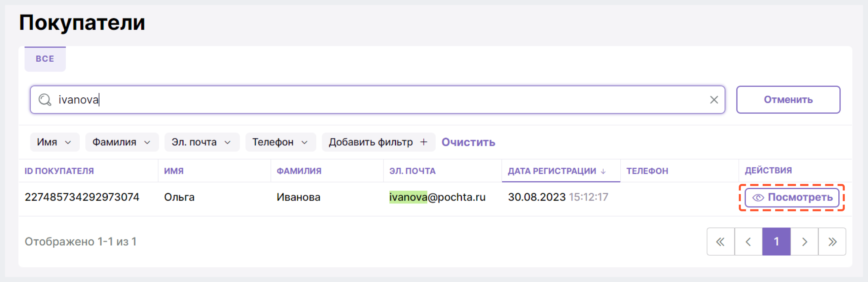Select the ВСЕ tab
Image resolution: width=868 pixels, height=282 pixels.
point(45,59)
